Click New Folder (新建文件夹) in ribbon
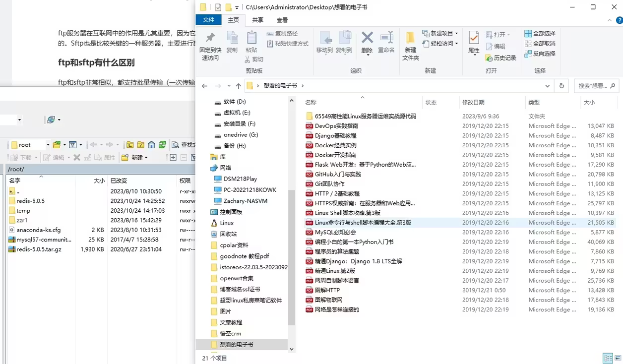Viewport: 623px width, 364px height. click(x=410, y=46)
